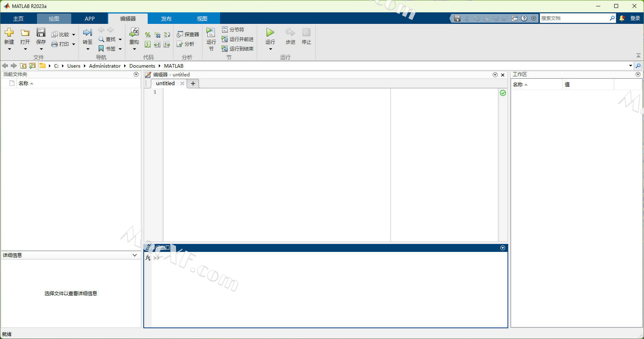Click the quick-access save icon in title toolbar
The height and width of the screenshot is (339, 644).
[x=457, y=18]
